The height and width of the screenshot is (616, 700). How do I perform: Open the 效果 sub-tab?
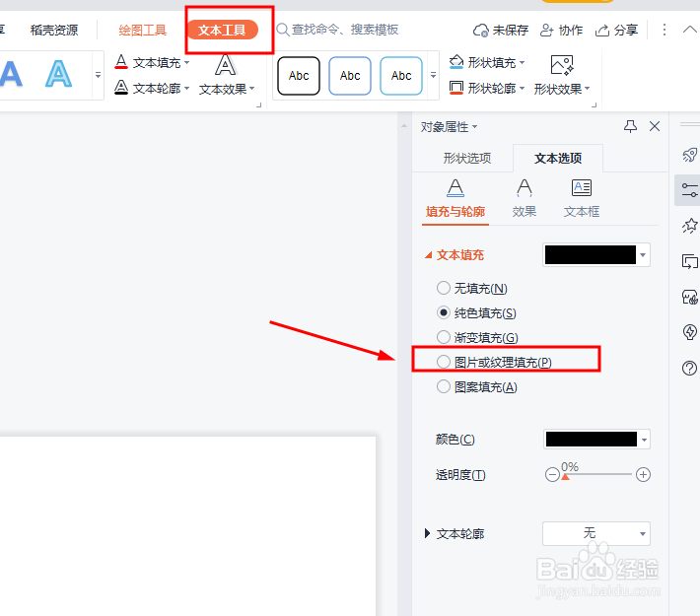pyautogui.click(x=525, y=199)
